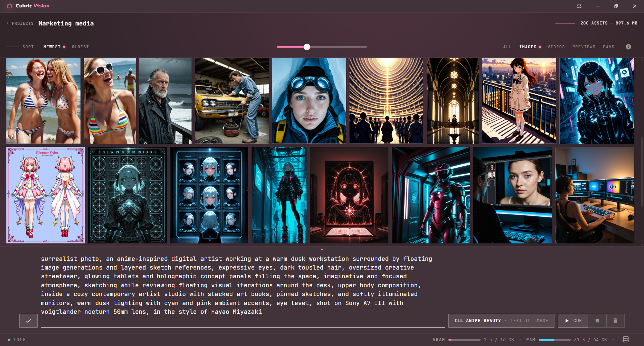This screenshot has width=644, height=346.
Task: Open the Favs filter
Action: [x=608, y=47]
